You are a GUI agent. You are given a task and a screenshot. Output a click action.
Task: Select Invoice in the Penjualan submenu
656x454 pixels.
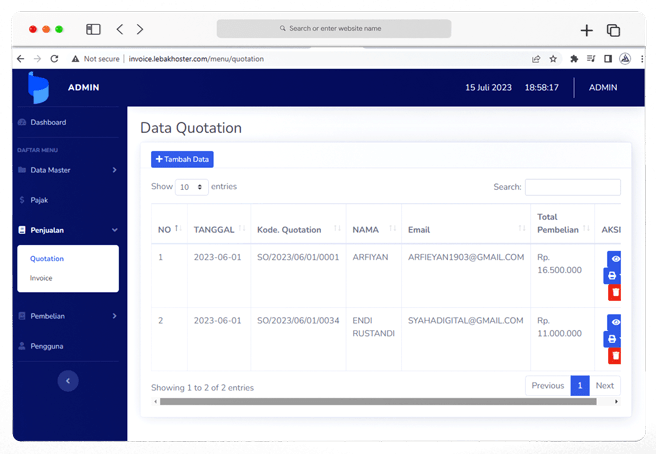point(41,278)
